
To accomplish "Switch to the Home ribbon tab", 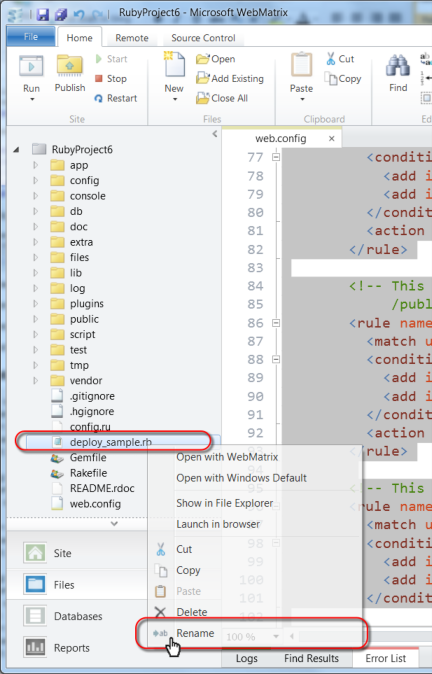I will 80,38.
